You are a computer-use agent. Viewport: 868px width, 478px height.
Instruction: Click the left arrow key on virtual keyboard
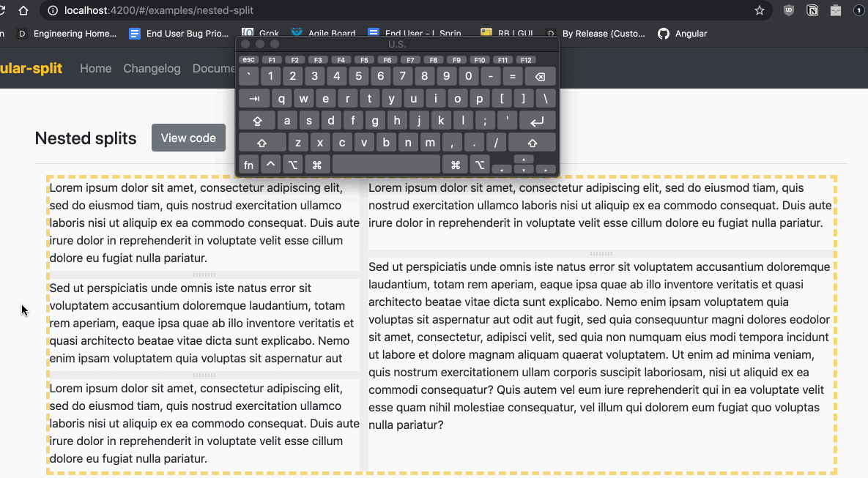click(502, 169)
